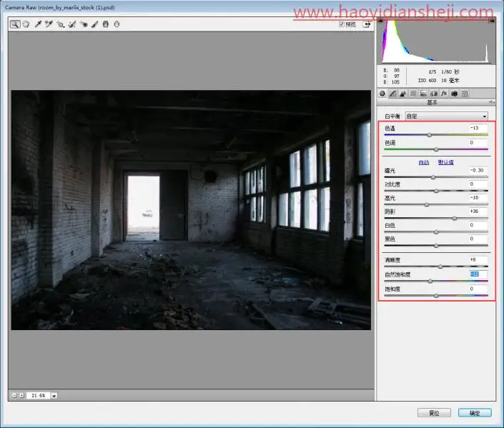Click the 对比度 contrast slider handle
This screenshot has height=428, width=504.
tap(436, 191)
